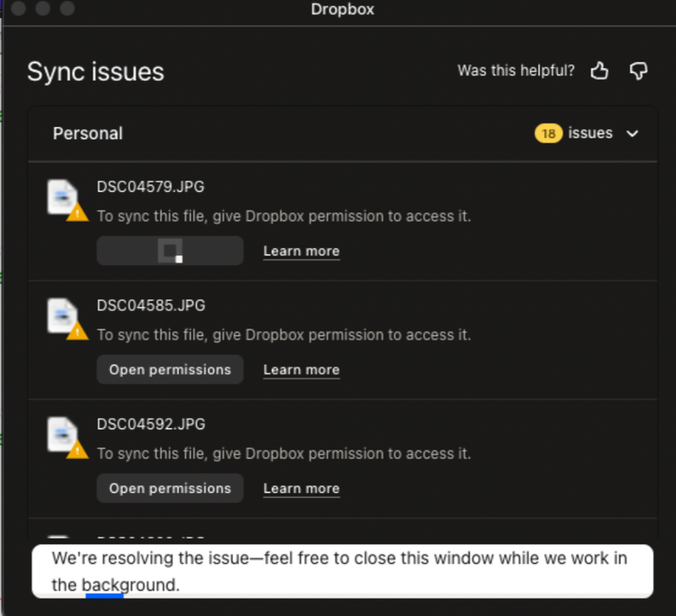Click the resolving issue notification banner
Screen dimensions: 676x616
(x=342, y=571)
